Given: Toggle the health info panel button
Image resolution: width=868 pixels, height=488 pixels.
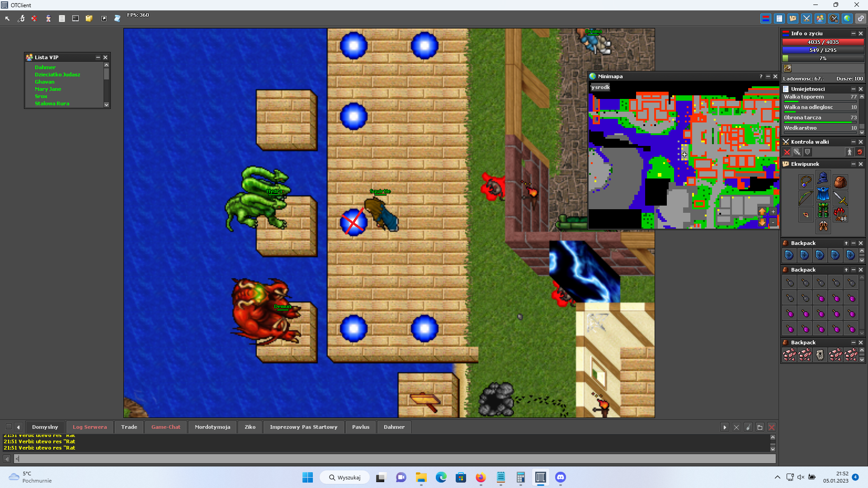Looking at the screenshot, I should coord(765,19).
